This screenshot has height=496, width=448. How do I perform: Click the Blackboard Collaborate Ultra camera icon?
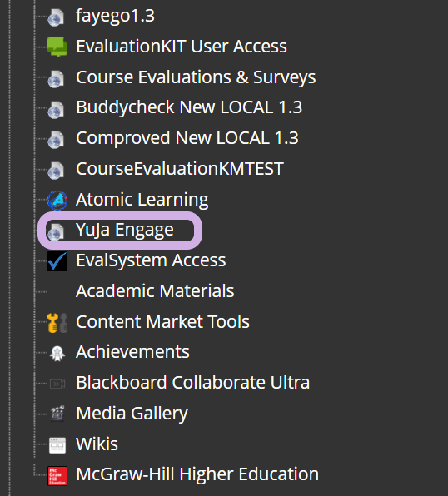click(x=57, y=384)
